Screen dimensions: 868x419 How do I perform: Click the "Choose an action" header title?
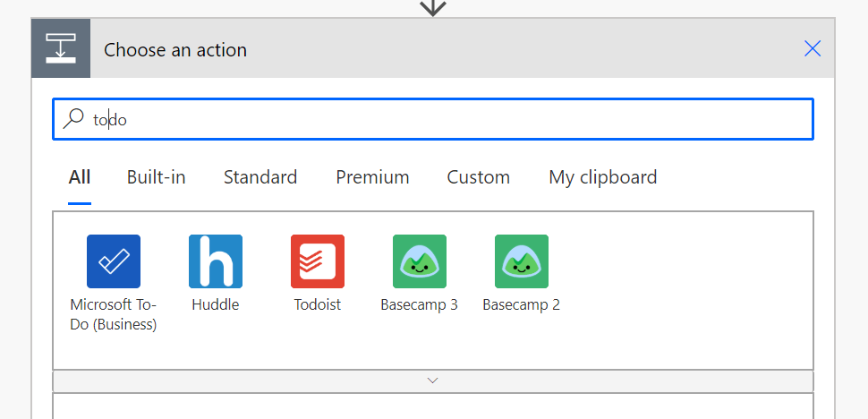pos(175,50)
